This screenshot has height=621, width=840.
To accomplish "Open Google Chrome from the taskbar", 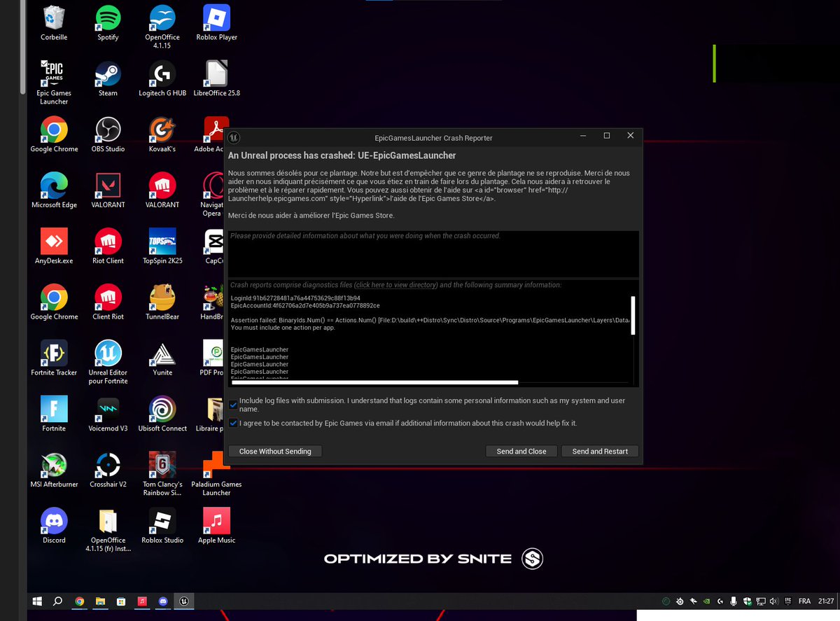I will coord(80,601).
